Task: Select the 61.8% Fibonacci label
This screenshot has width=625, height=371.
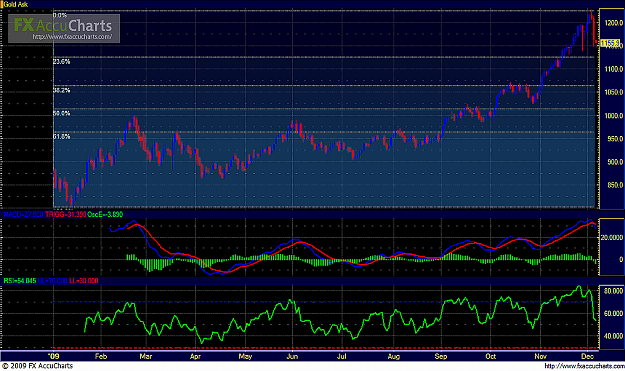Action: [61, 137]
